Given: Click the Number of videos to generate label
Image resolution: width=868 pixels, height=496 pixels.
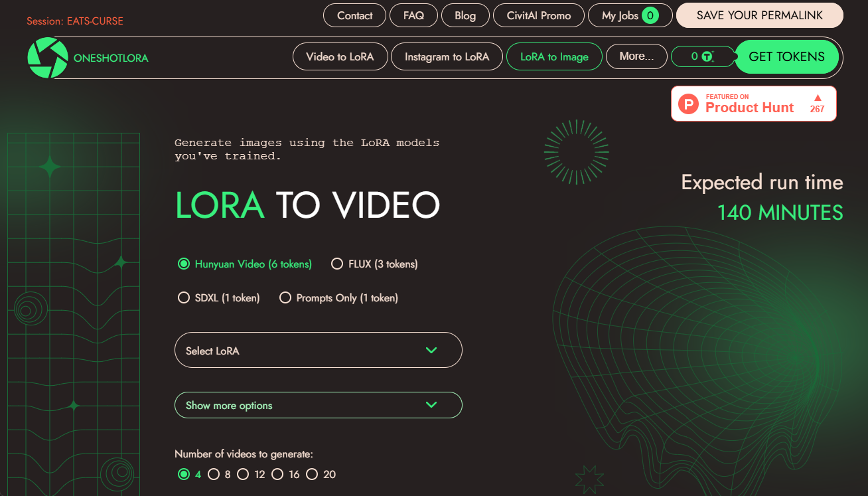Looking at the screenshot, I should 244,454.
